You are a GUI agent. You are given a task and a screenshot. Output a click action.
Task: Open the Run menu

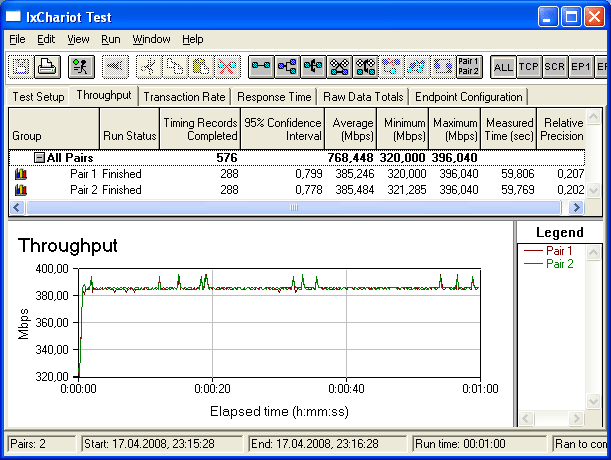coord(111,39)
